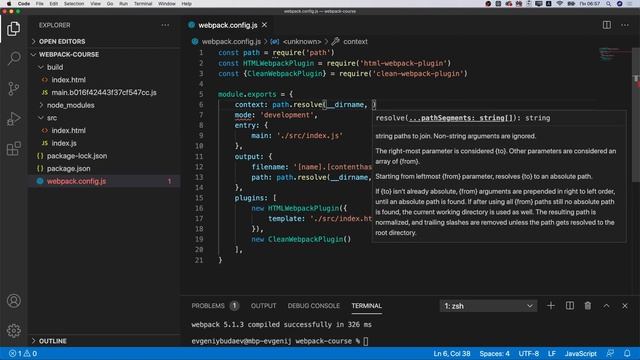This screenshot has width=640, height=360.
Task: Switch to the Debug Console tab
Action: point(313,306)
